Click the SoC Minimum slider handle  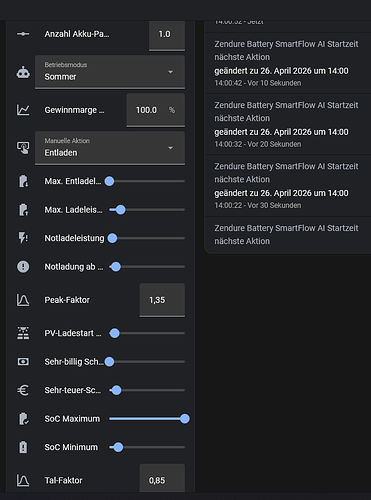(x=118, y=447)
